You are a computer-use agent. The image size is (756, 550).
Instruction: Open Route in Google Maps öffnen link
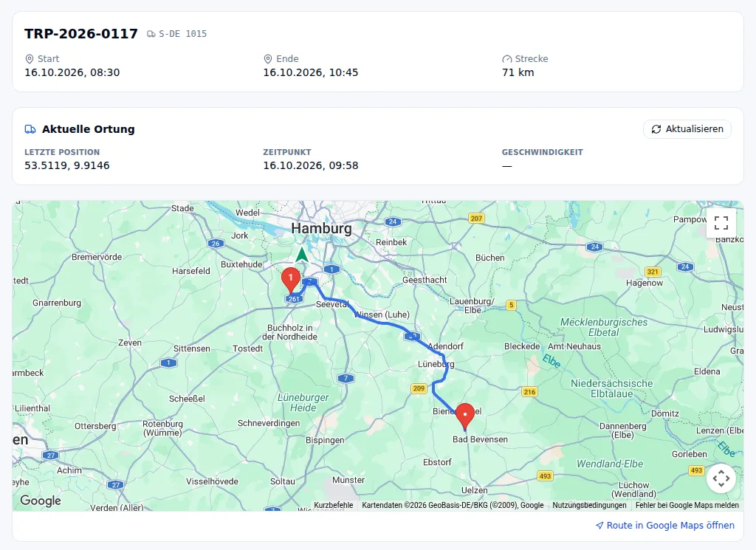pos(665,525)
